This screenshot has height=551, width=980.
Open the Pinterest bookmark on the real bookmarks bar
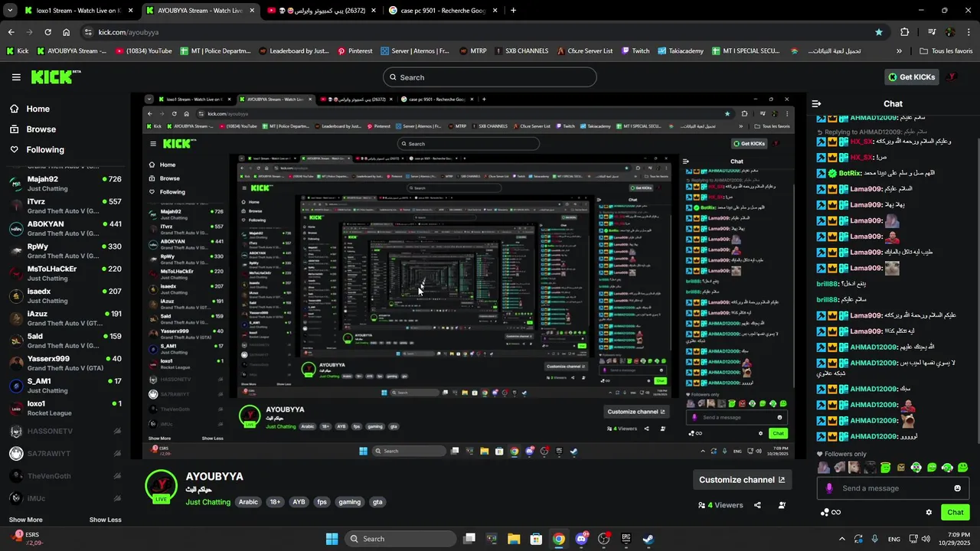click(x=354, y=51)
